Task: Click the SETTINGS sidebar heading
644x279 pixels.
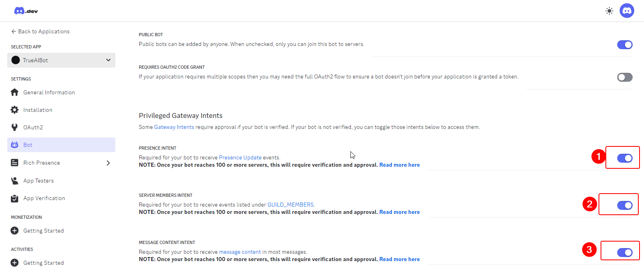Action: click(x=21, y=79)
